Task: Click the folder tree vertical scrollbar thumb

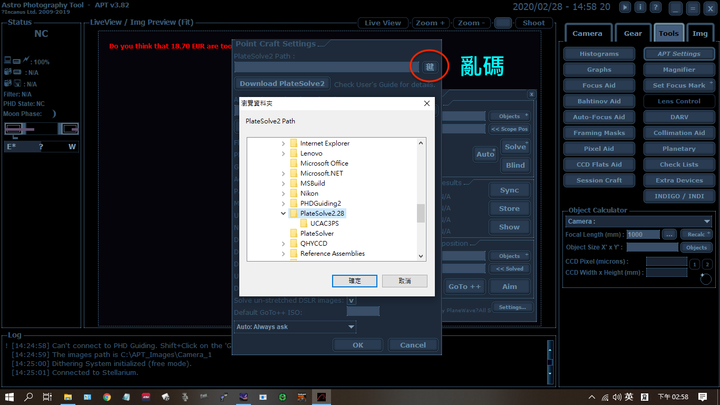Action: click(x=421, y=214)
